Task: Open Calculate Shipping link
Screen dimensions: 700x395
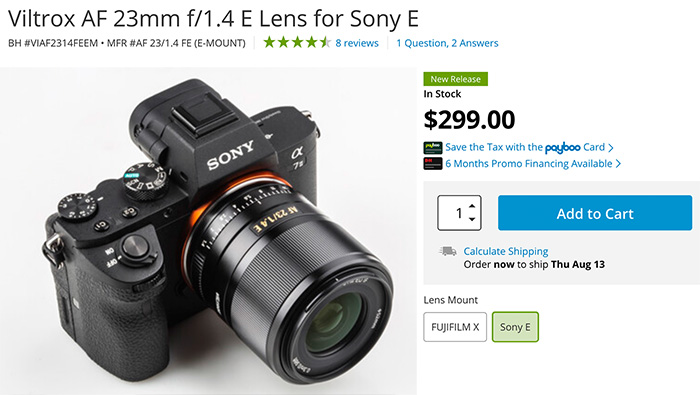Action: tap(506, 251)
